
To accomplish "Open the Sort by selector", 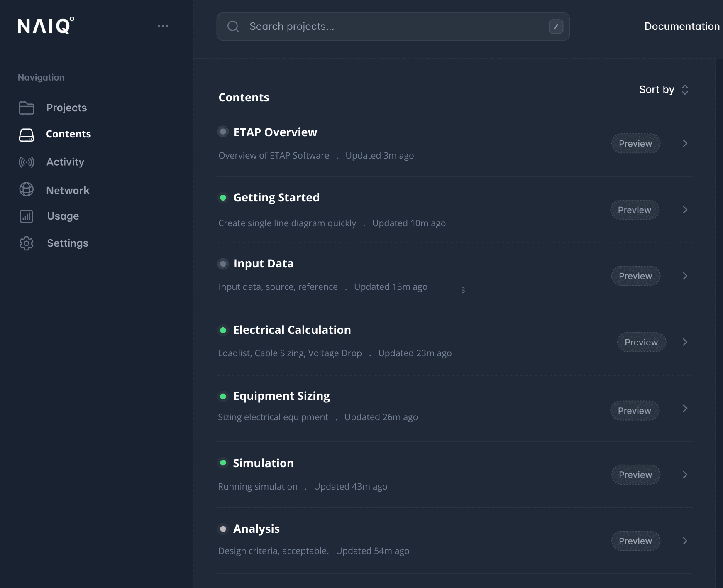I will (663, 89).
